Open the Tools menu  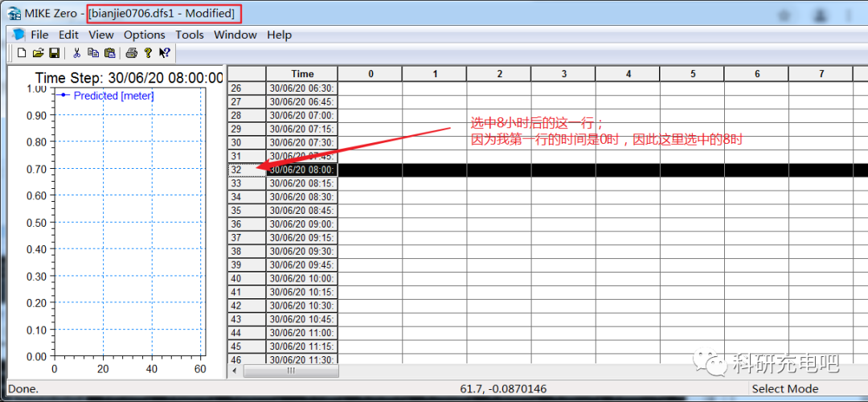coord(190,35)
